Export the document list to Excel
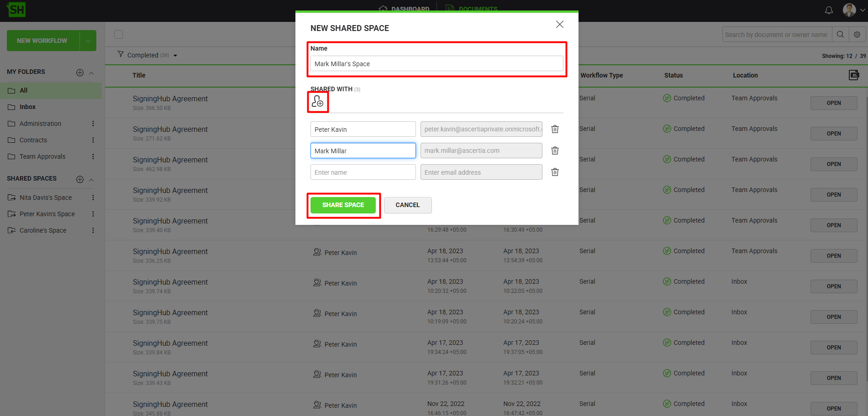This screenshot has height=416, width=868. (x=853, y=75)
